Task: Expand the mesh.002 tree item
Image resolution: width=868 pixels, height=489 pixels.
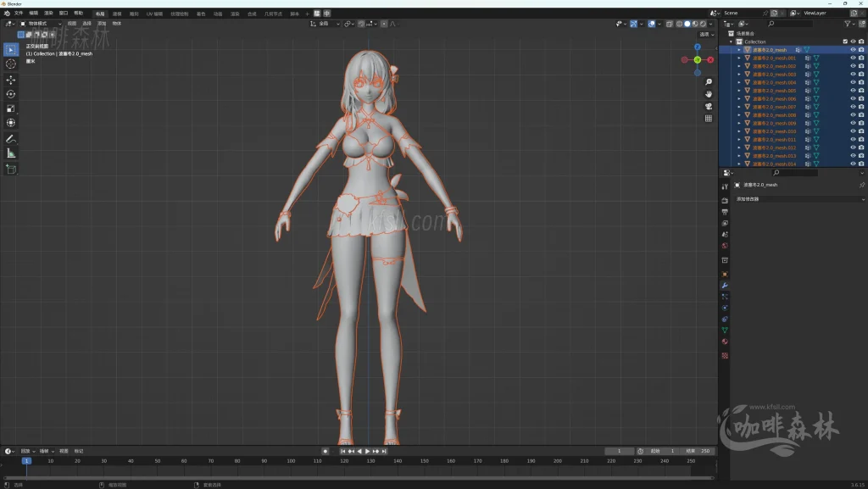Action: [739, 66]
